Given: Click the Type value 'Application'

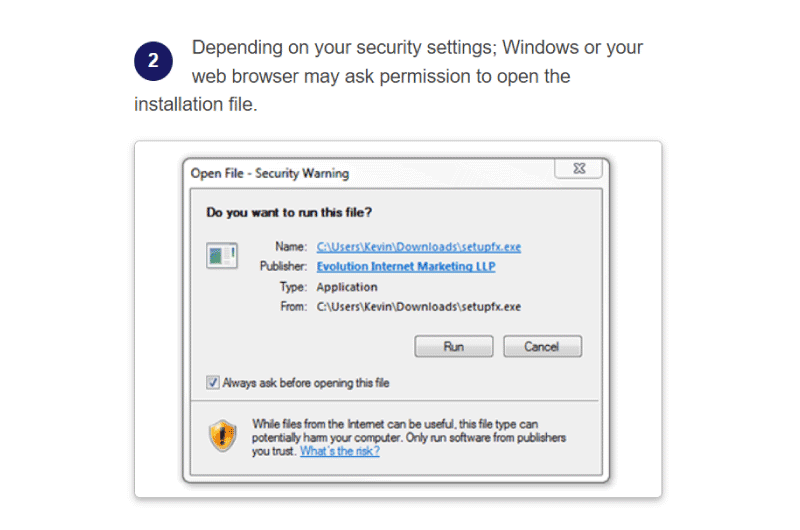Looking at the screenshot, I should pos(346,287).
